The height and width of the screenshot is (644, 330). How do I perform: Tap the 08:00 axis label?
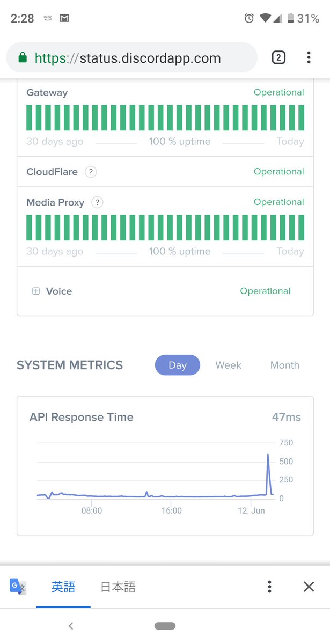pos(92,510)
